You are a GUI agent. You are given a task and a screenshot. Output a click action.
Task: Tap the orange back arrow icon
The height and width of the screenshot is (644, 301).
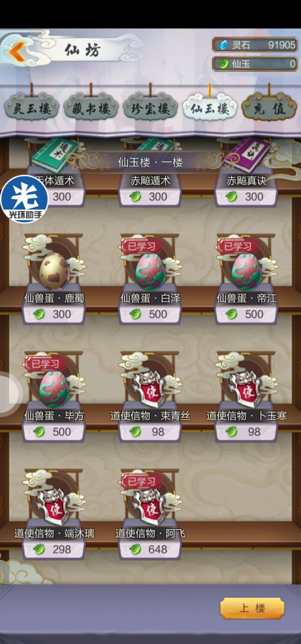17,51
